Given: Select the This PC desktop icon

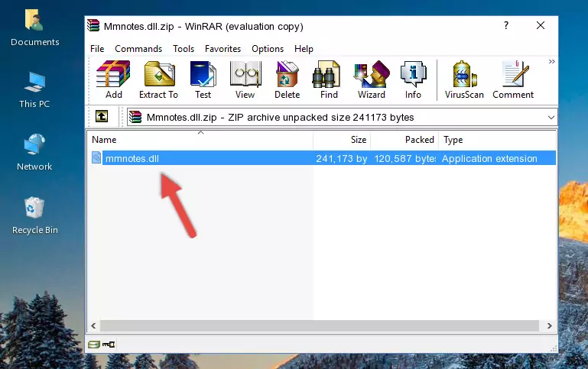Looking at the screenshot, I should [34, 90].
